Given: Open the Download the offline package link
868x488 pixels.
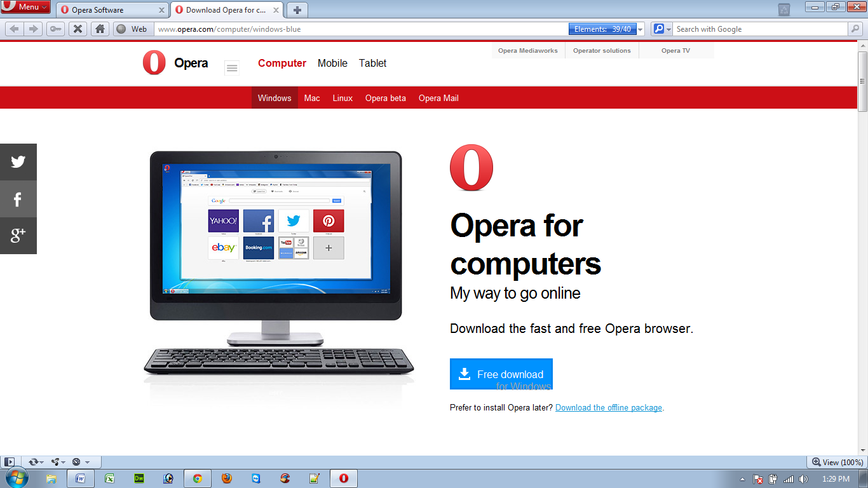Looking at the screenshot, I should [x=607, y=407].
